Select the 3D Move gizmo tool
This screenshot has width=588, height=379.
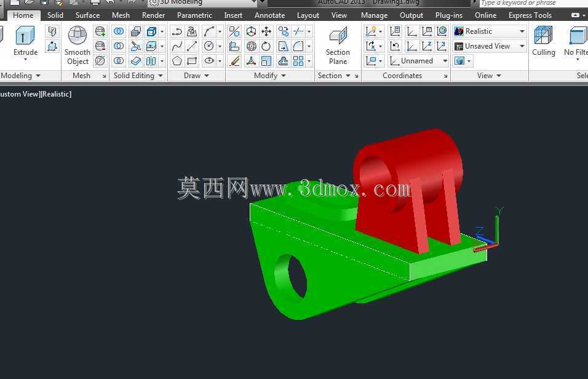pos(251,31)
